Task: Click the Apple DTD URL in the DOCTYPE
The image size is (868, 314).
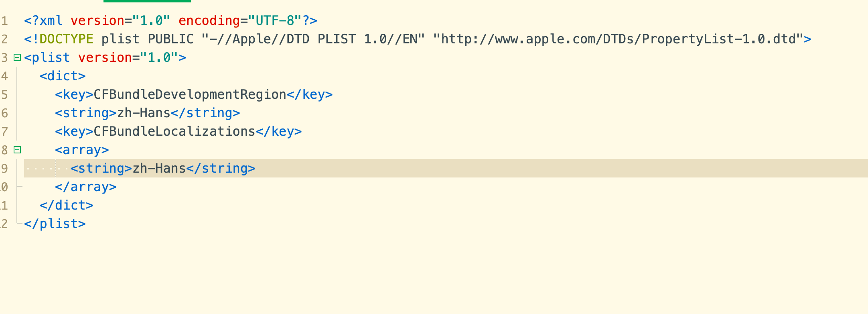Action: click(618, 39)
